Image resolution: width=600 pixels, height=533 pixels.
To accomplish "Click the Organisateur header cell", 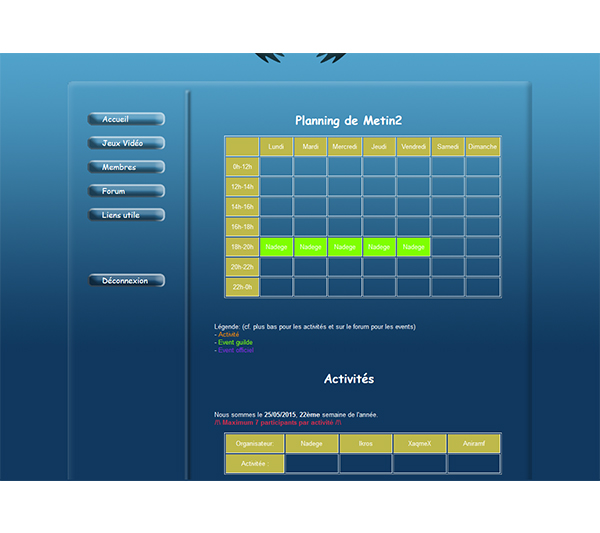I will coord(254,443).
